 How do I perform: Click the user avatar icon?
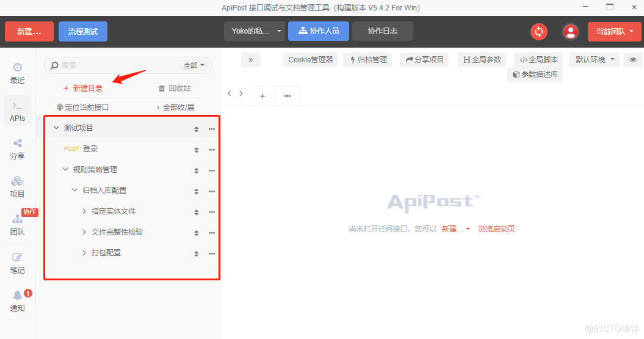click(571, 31)
